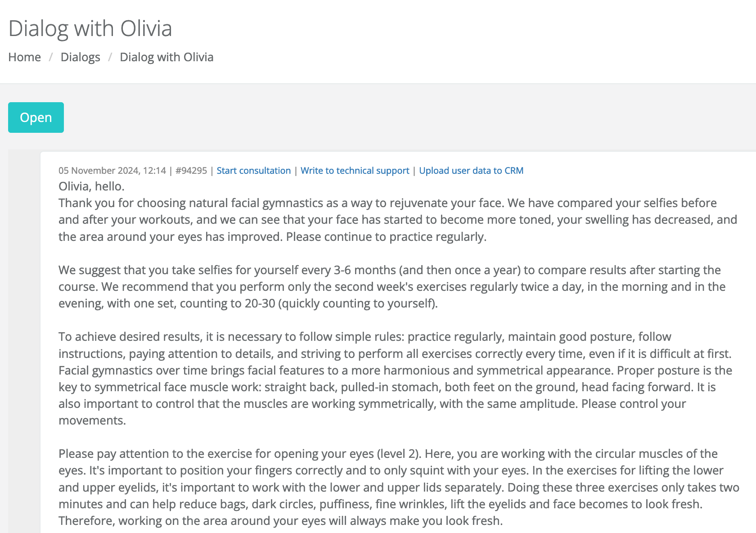Click the Dialog with Olivia page heading
The image size is (756, 533).
click(90, 28)
